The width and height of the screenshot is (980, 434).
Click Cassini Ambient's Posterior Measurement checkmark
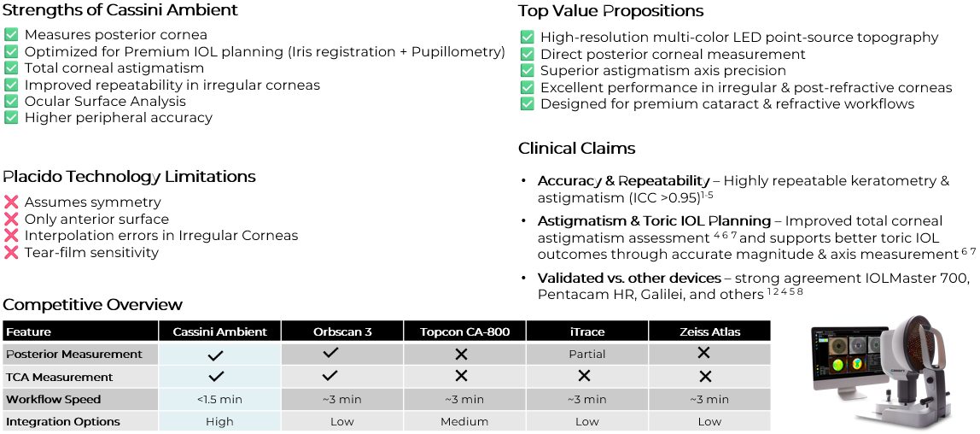tap(216, 354)
